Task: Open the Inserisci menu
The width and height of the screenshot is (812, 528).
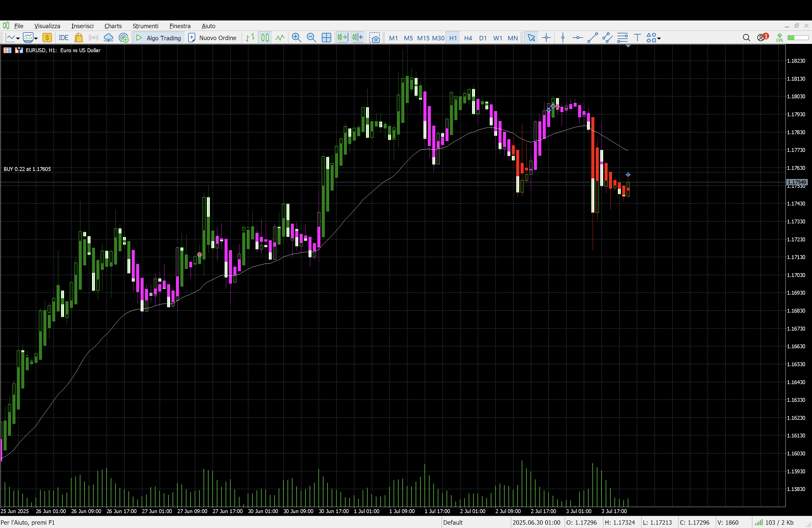Action: pos(82,26)
